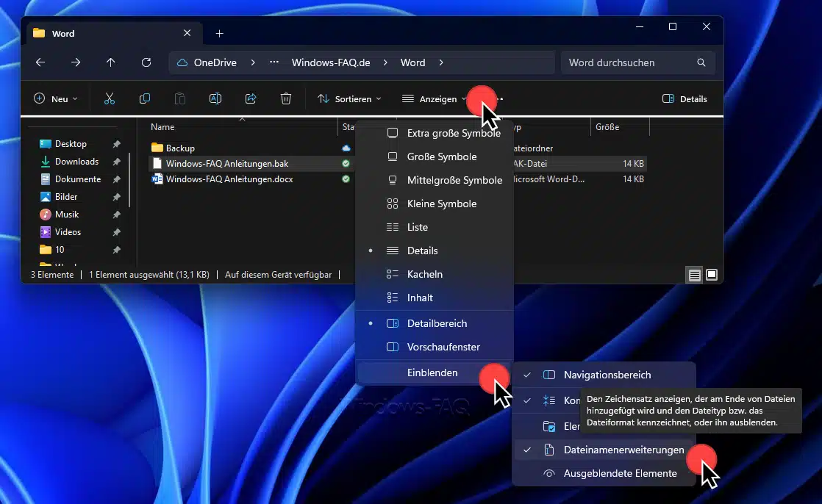Select Kacheln view option
822x504 pixels.
point(424,274)
